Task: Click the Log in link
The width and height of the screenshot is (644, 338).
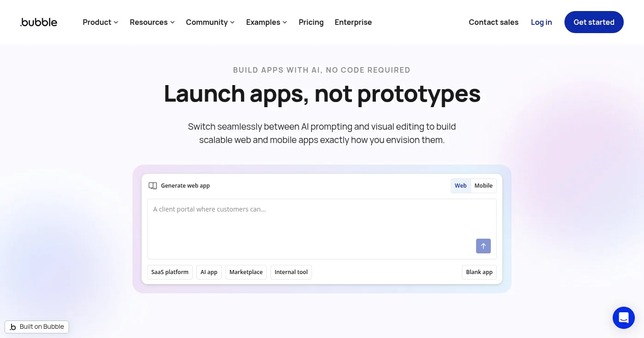Action: (x=541, y=22)
